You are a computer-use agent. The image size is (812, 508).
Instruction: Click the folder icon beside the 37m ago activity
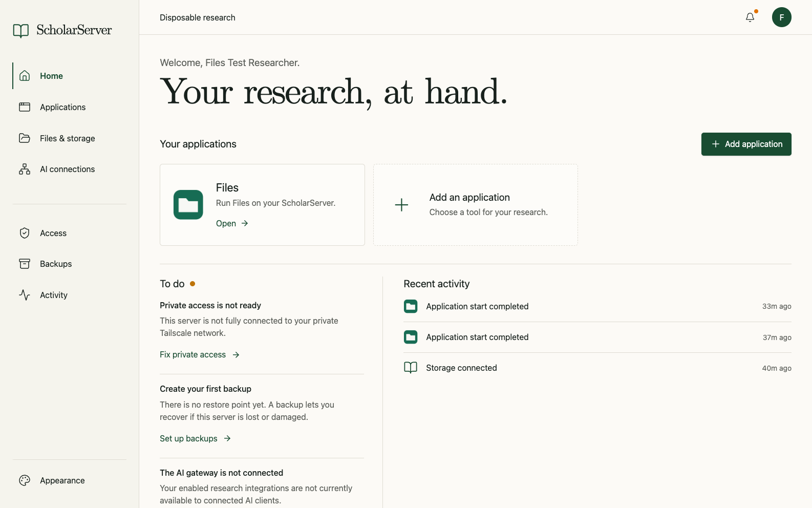(x=411, y=337)
